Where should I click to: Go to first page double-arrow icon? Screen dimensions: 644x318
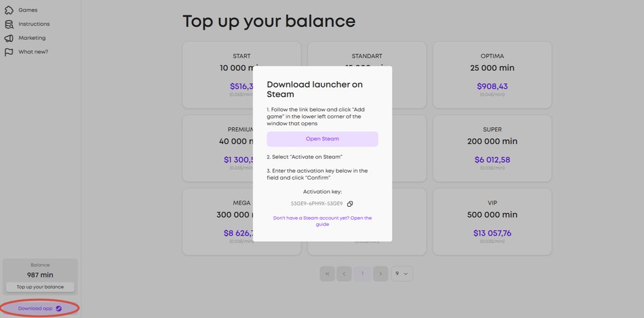[327, 274]
